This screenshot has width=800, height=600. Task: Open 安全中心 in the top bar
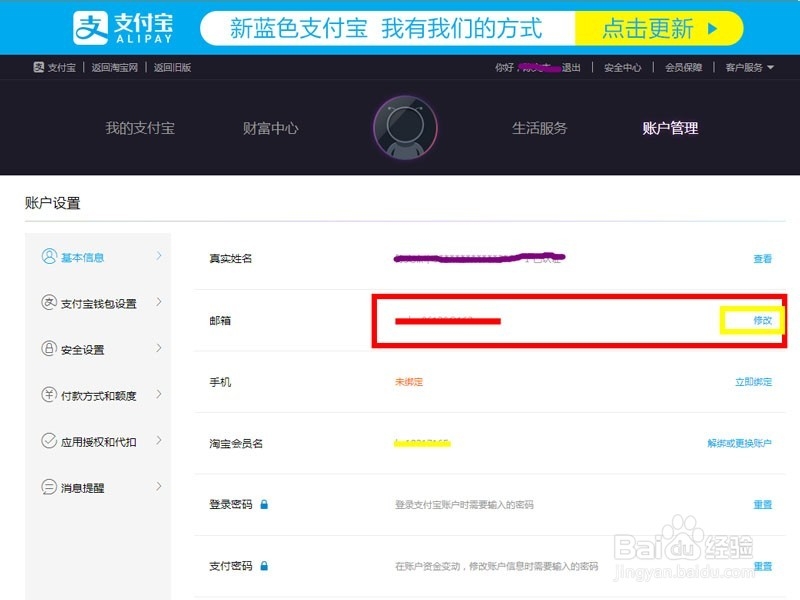click(622, 67)
